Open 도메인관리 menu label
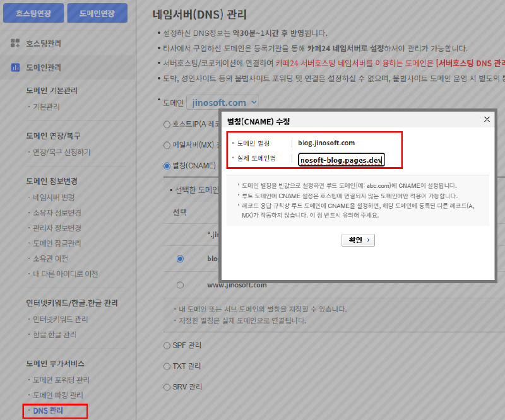Screen dimensions: 505x420 [x=44, y=67]
